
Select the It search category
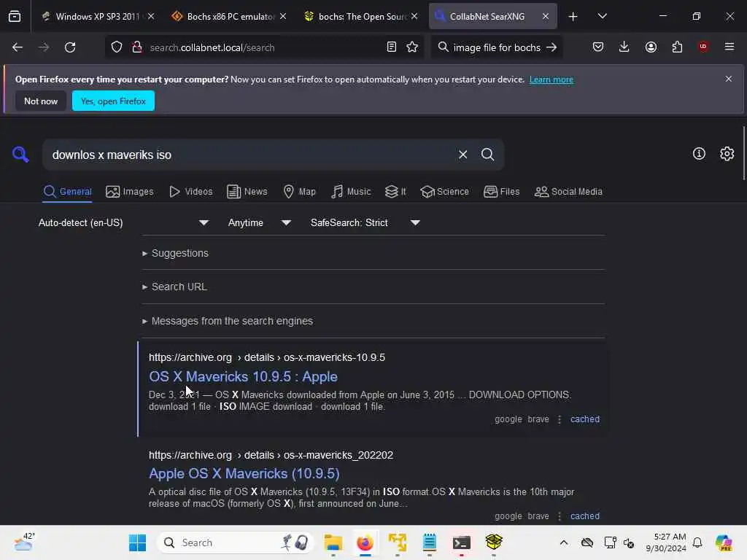click(x=395, y=192)
